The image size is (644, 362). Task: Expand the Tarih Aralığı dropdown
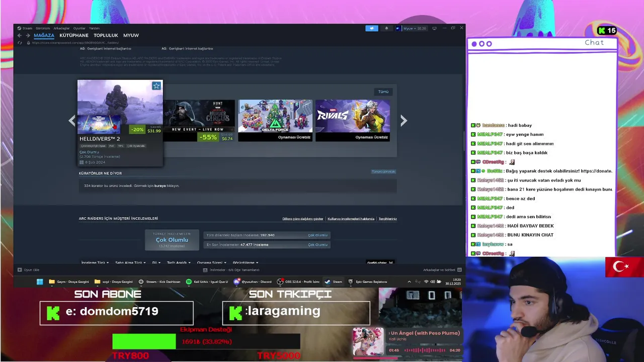(x=179, y=262)
